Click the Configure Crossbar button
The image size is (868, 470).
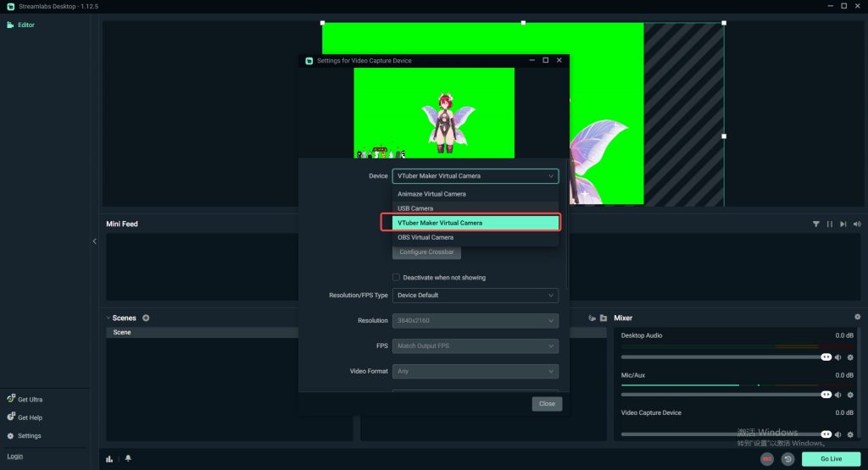coord(427,252)
